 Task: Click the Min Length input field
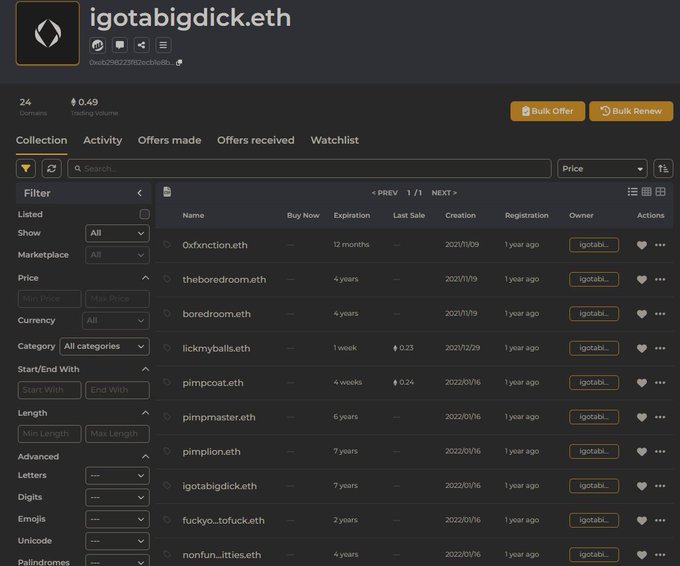coord(49,434)
